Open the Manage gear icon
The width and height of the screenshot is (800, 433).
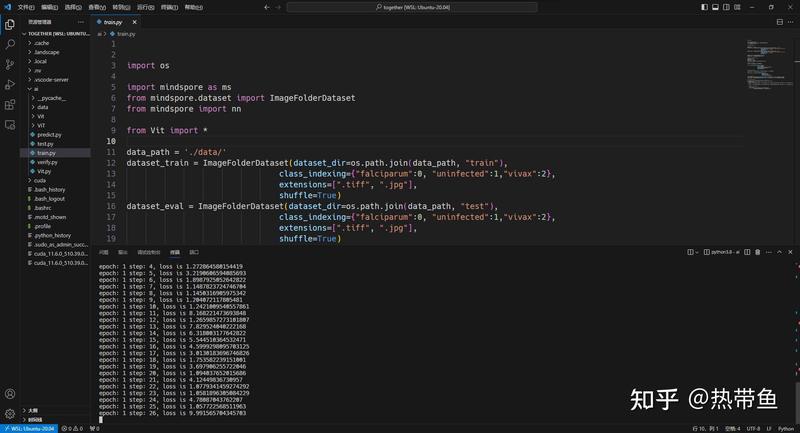(10, 414)
